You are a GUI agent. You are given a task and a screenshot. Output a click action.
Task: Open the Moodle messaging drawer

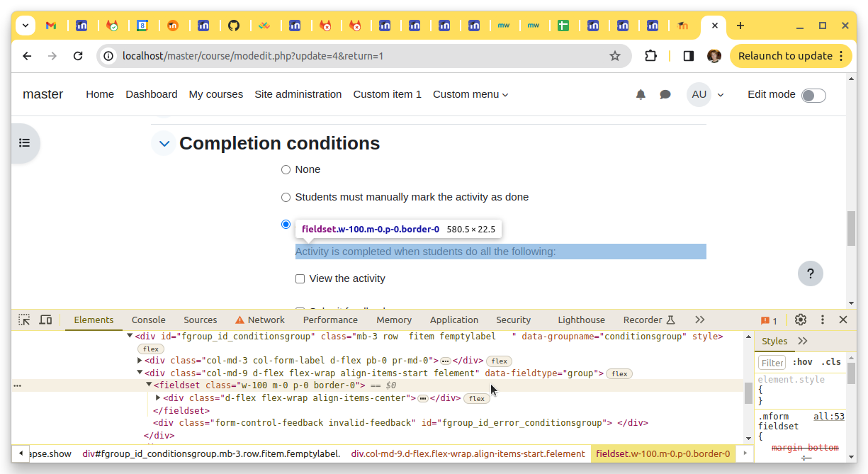(x=665, y=94)
